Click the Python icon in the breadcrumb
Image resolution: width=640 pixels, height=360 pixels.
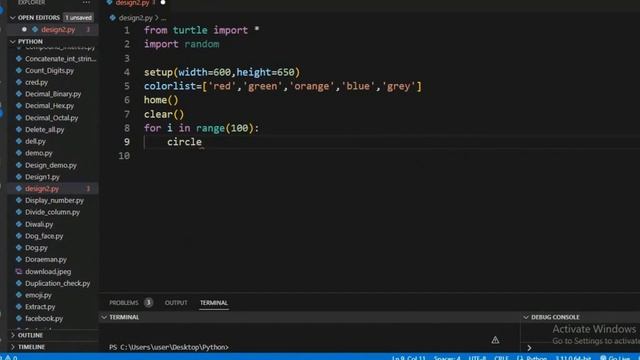pos(113,18)
